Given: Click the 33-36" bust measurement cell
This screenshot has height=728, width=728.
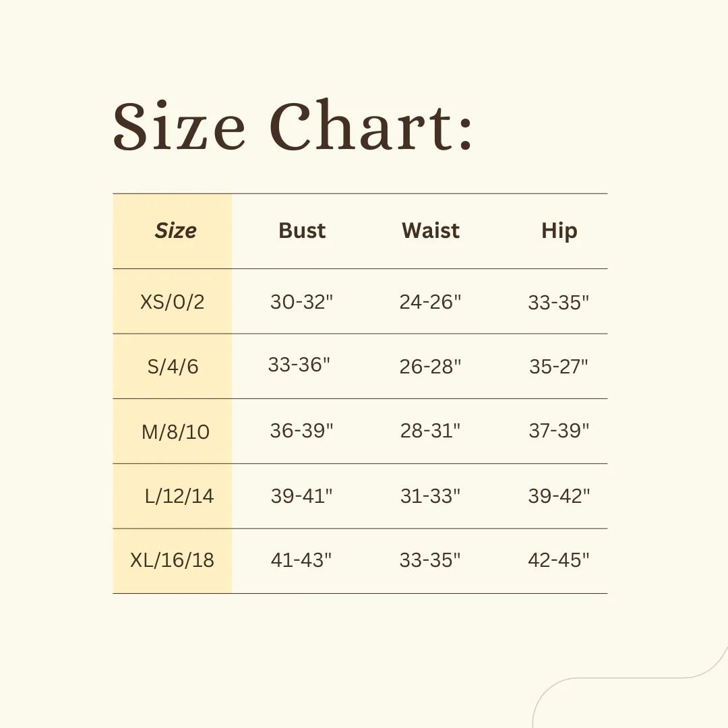Looking at the screenshot, I should point(299,365).
